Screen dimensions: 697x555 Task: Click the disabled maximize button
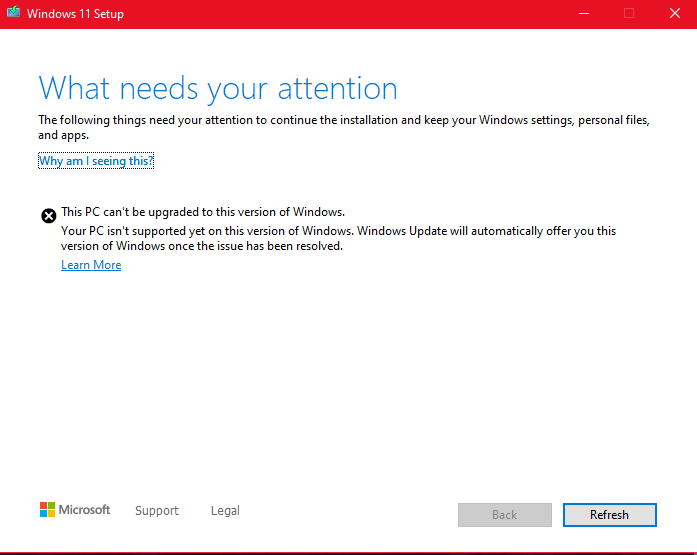click(629, 14)
